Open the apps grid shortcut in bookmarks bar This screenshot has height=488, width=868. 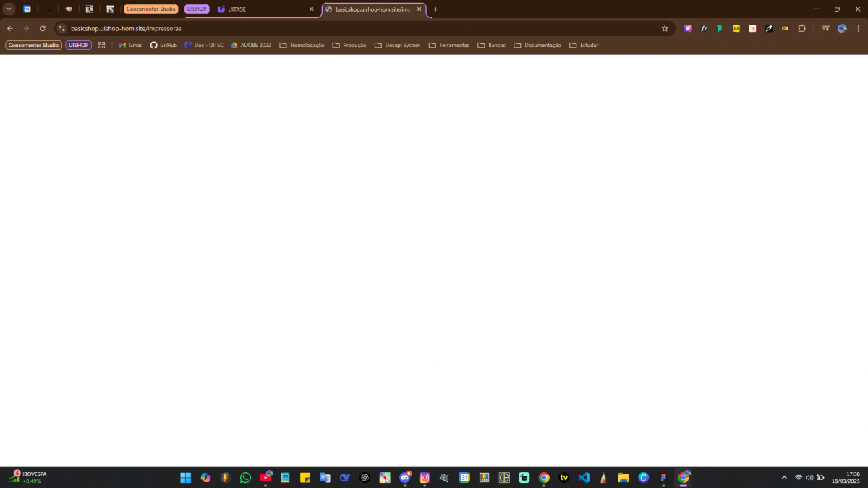click(102, 45)
